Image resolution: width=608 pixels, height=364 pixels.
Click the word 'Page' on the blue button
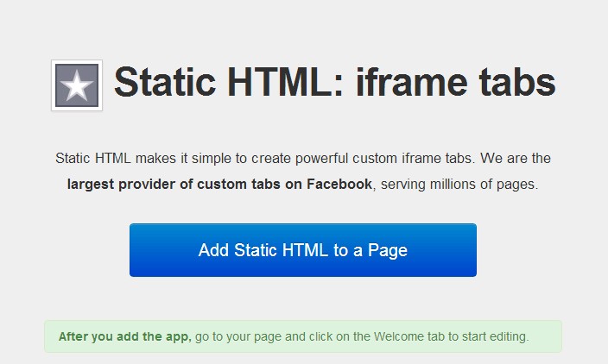pyautogui.click(x=387, y=251)
